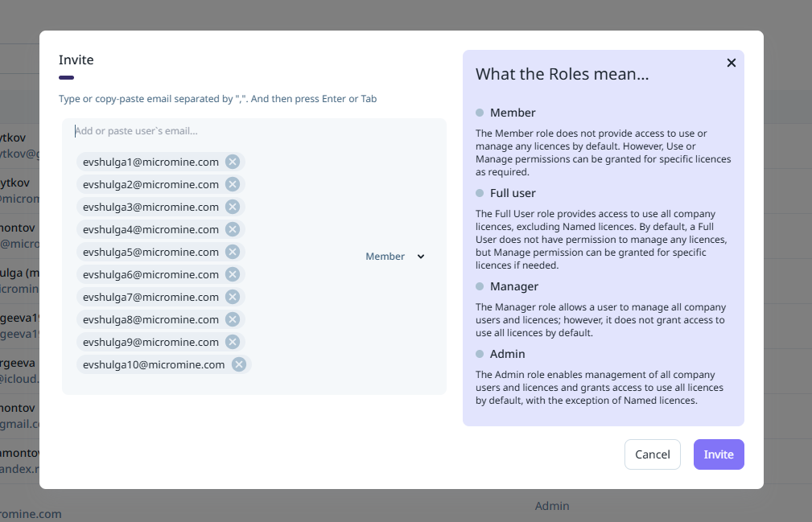The image size is (812, 522).
Task: Delete the evshulga3@micromine.com chip
Action: tap(233, 207)
